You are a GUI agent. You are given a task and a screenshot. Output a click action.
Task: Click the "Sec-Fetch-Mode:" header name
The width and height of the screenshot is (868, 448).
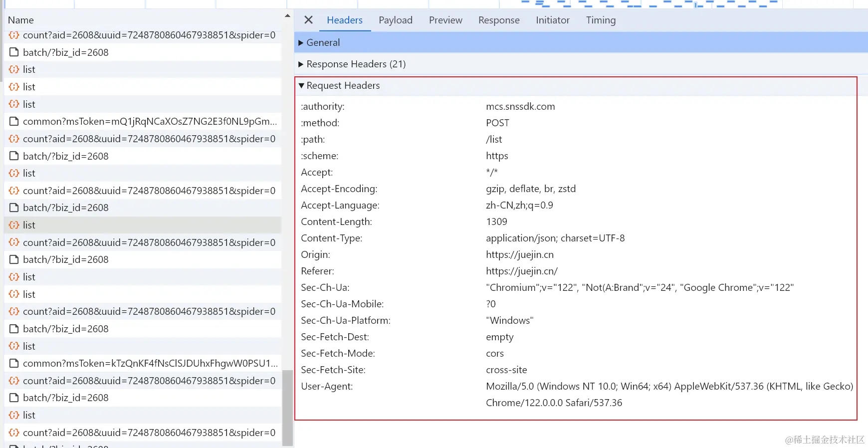tap(338, 353)
